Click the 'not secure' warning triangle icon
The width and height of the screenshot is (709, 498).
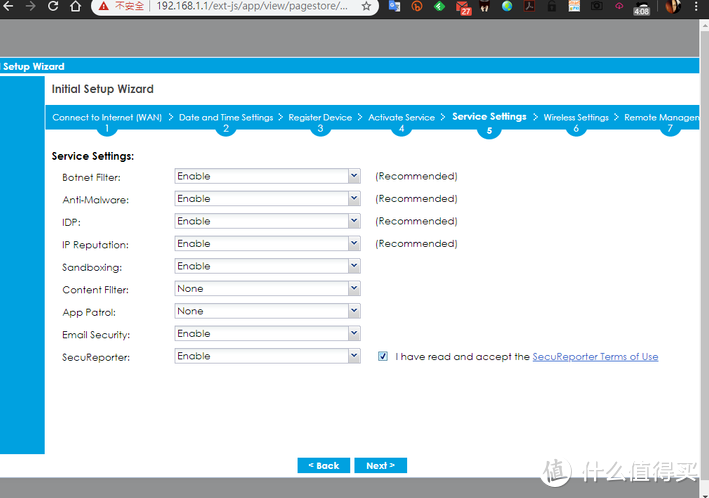[103, 7]
